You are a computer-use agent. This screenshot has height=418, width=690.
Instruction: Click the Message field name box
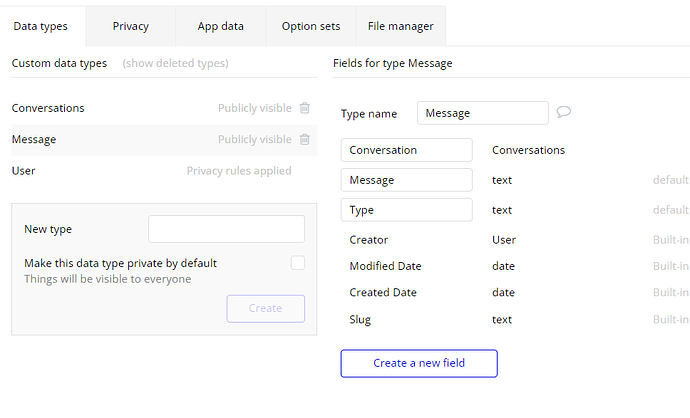pyautogui.click(x=406, y=180)
